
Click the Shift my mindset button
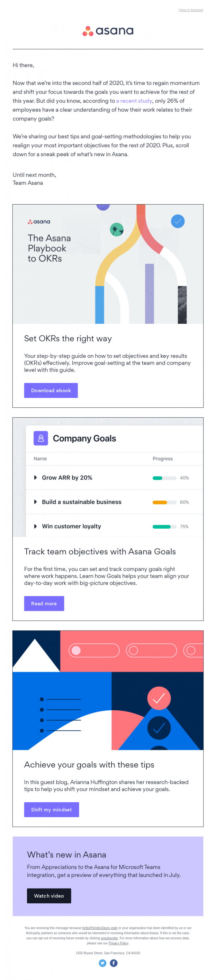point(52,809)
